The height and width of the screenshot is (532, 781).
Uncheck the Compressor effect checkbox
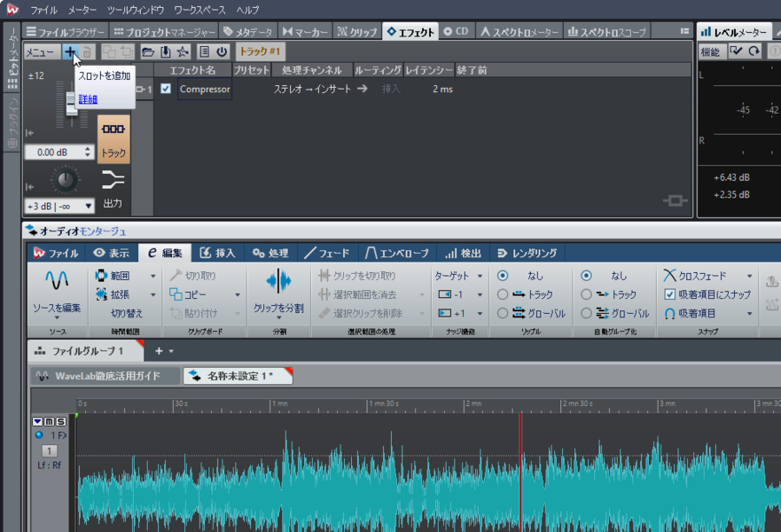point(166,89)
